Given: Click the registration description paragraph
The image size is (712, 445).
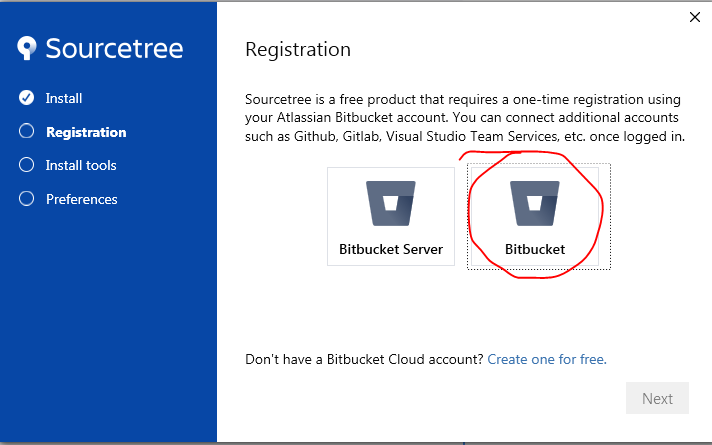Looking at the screenshot, I should (465, 118).
